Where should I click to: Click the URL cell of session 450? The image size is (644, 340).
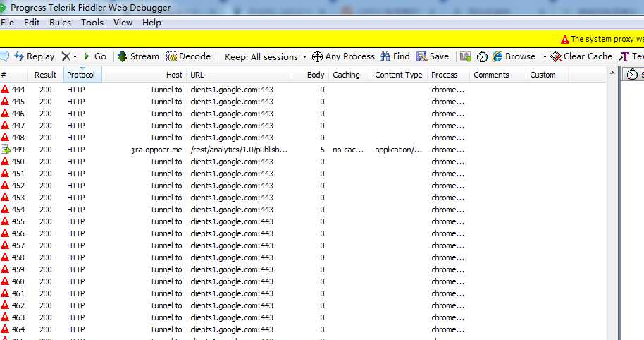tap(232, 162)
